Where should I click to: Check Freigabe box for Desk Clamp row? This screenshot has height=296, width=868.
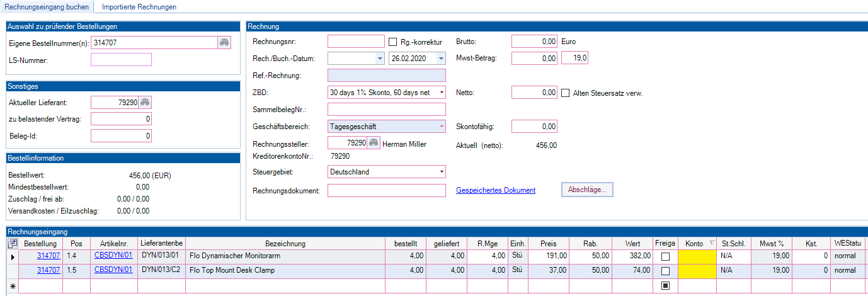tap(665, 271)
